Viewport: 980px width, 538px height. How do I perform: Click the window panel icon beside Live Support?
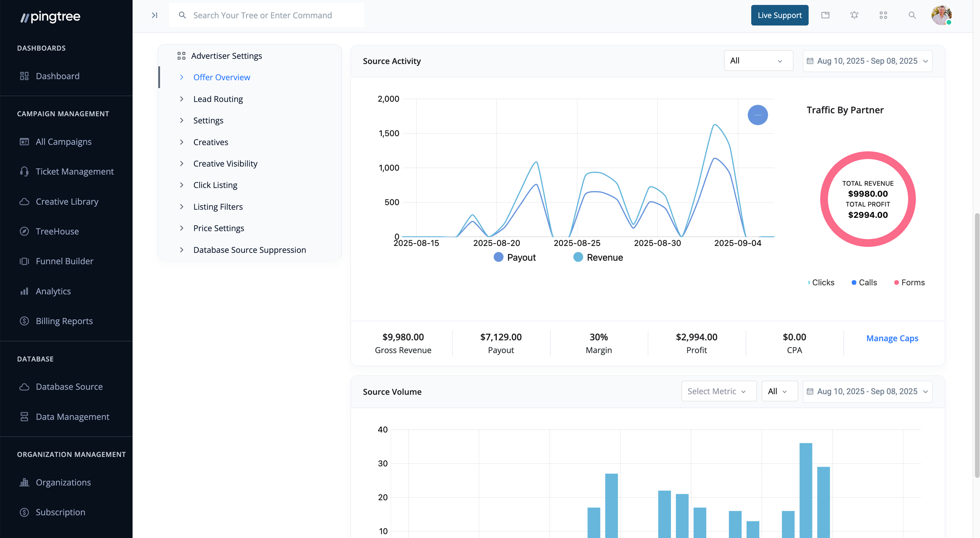[x=825, y=15]
